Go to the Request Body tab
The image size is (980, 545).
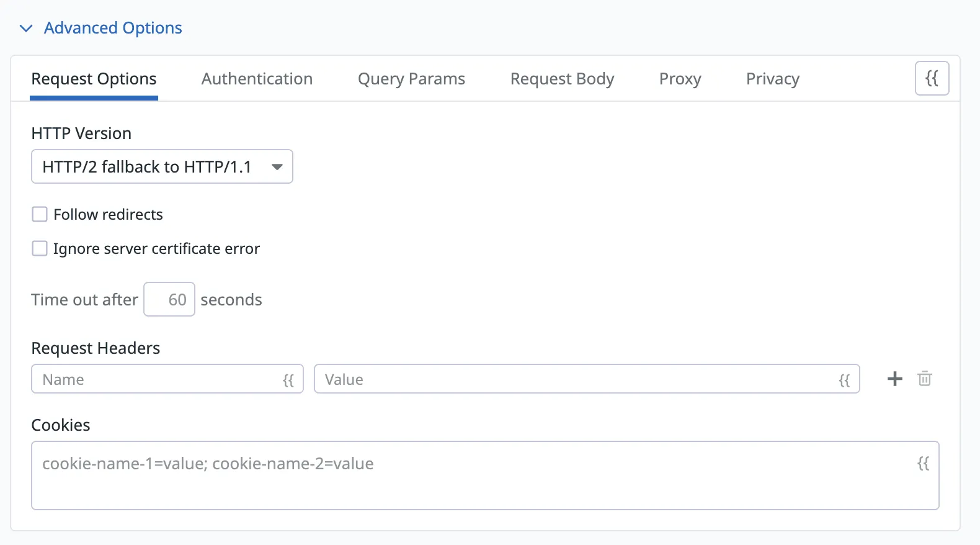[x=562, y=79]
